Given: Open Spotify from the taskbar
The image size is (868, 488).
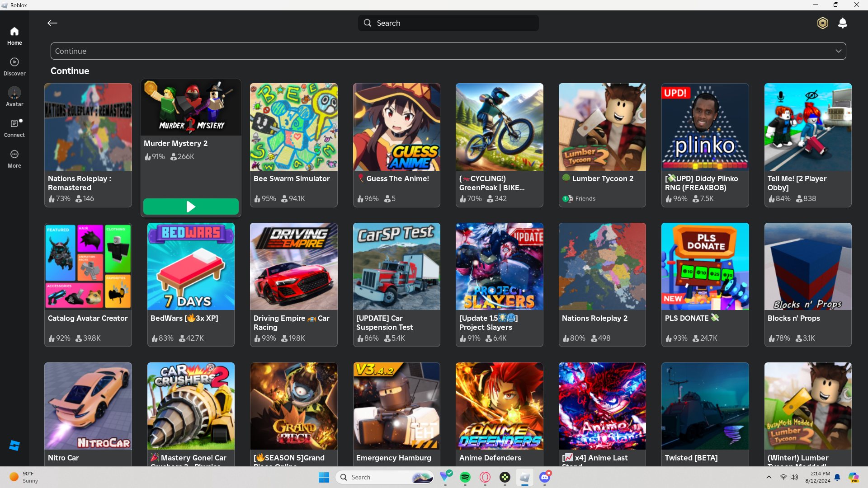Looking at the screenshot, I should (x=465, y=477).
